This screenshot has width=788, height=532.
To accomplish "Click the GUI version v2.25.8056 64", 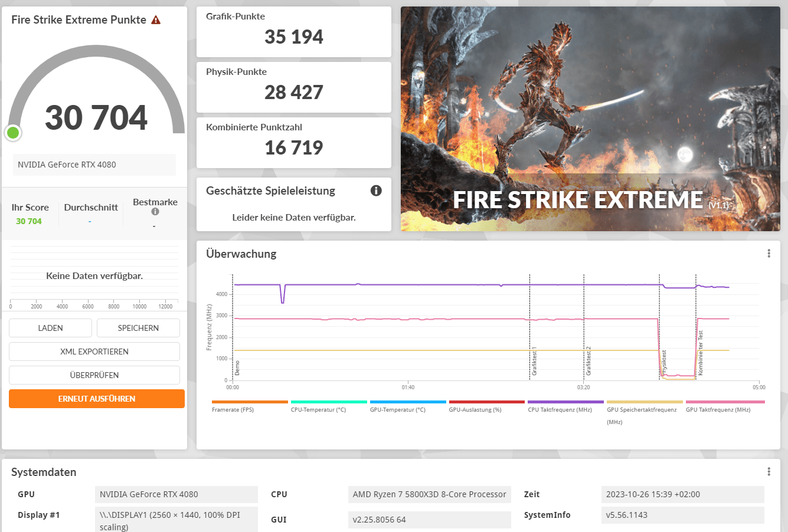I will pos(430,520).
